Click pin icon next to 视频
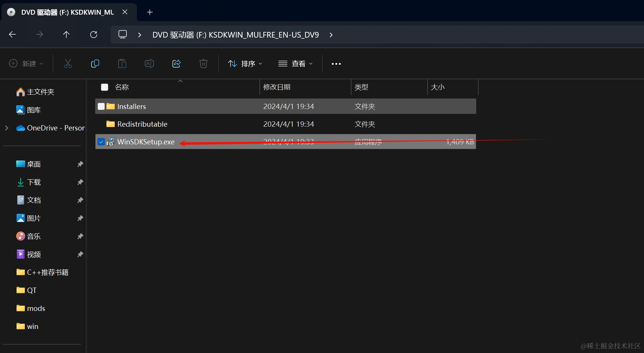The height and width of the screenshot is (353, 644). click(x=80, y=254)
